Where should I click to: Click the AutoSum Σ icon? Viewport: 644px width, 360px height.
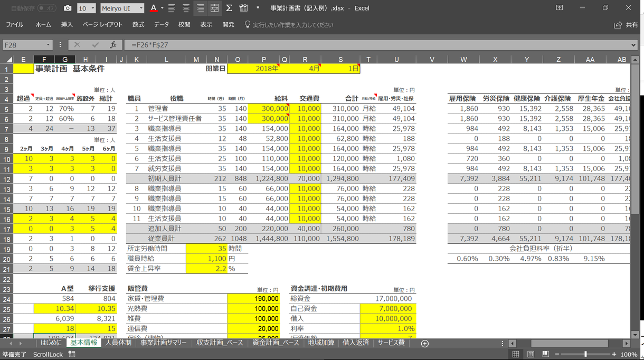click(229, 8)
